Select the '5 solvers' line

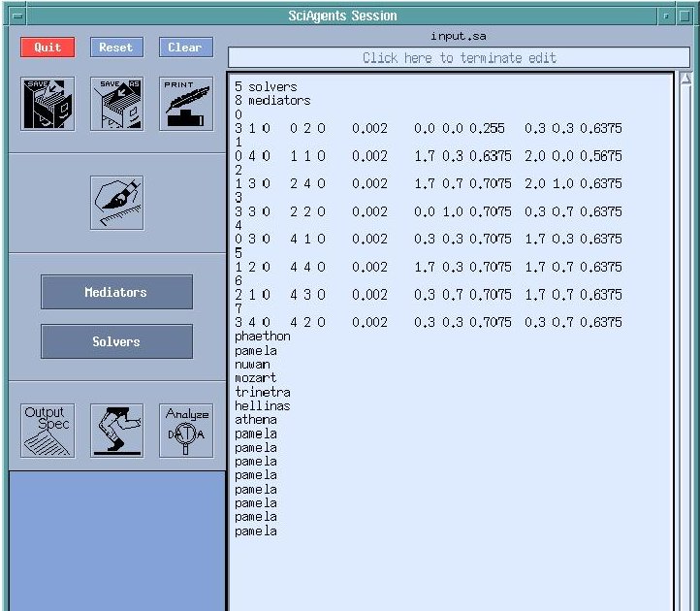coord(266,86)
